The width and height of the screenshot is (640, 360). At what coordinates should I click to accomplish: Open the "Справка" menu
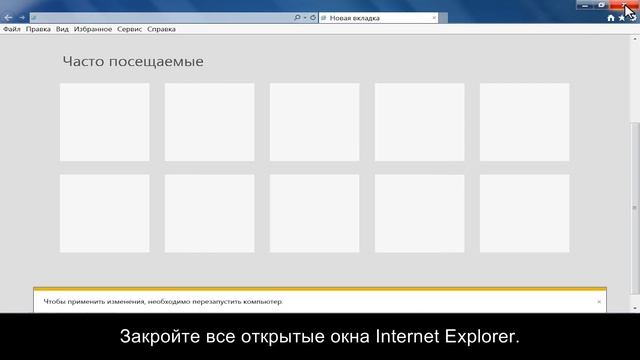(x=161, y=29)
